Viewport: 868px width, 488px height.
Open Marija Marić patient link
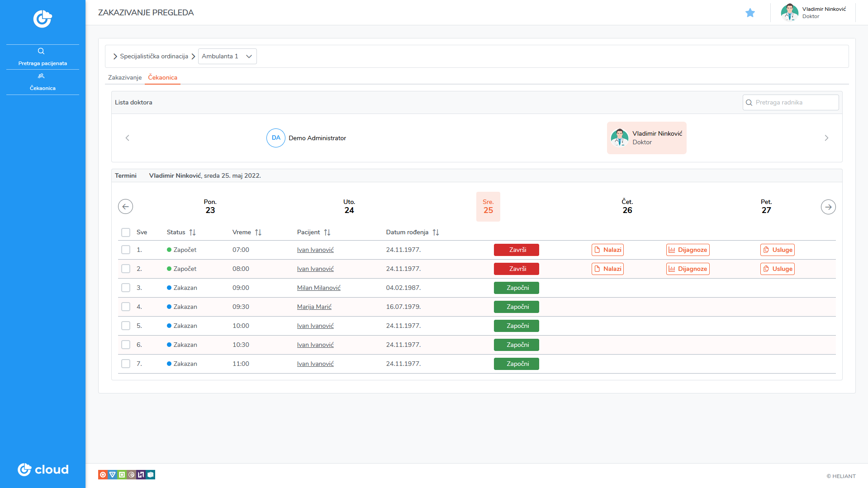click(x=314, y=307)
